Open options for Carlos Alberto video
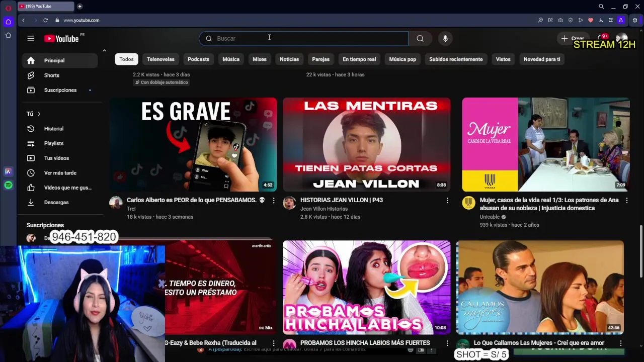The height and width of the screenshot is (362, 644). point(274,200)
